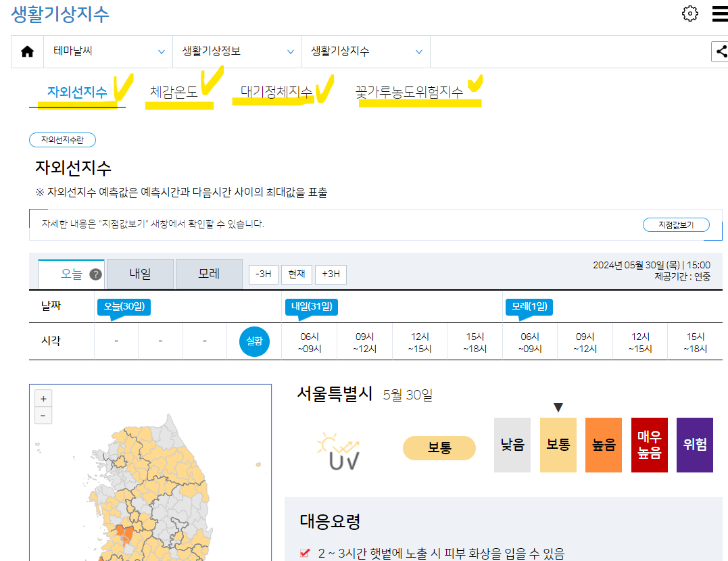This screenshot has width=728, height=561.
Task: Select the purple 위험 level swatch
Action: 695,445
